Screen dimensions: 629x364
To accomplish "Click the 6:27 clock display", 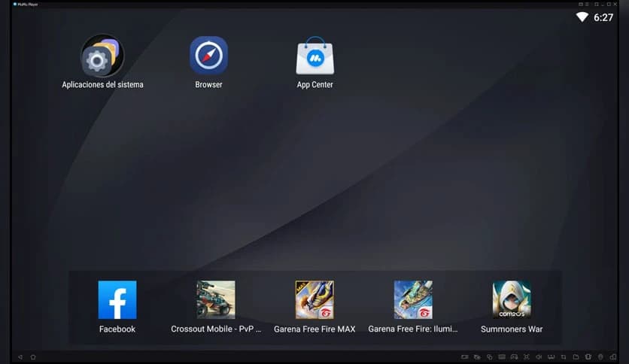I will click(603, 17).
